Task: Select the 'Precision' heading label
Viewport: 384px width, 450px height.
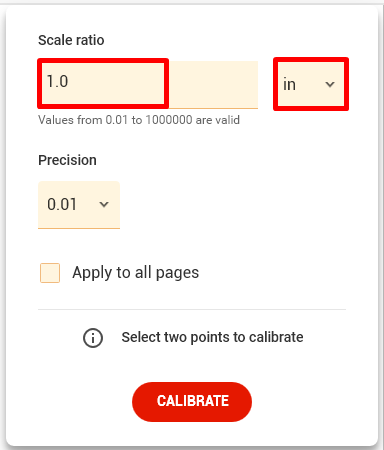Action: 67,160
